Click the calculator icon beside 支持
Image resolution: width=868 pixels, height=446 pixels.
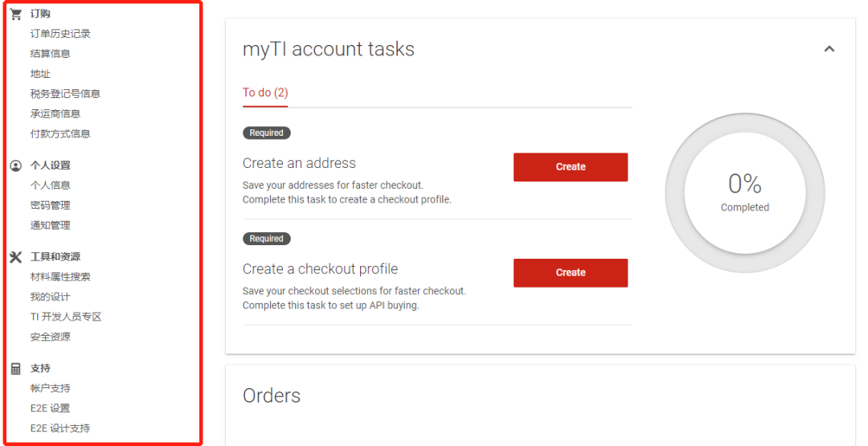click(x=16, y=369)
